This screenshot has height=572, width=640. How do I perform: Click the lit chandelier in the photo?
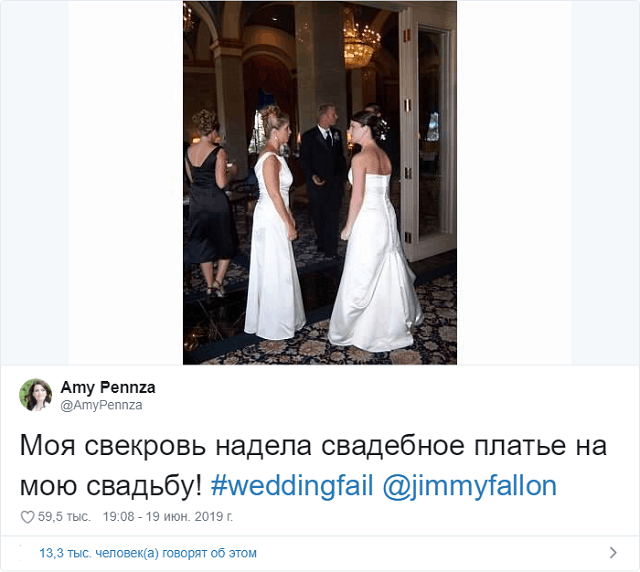[x=359, y=43]
